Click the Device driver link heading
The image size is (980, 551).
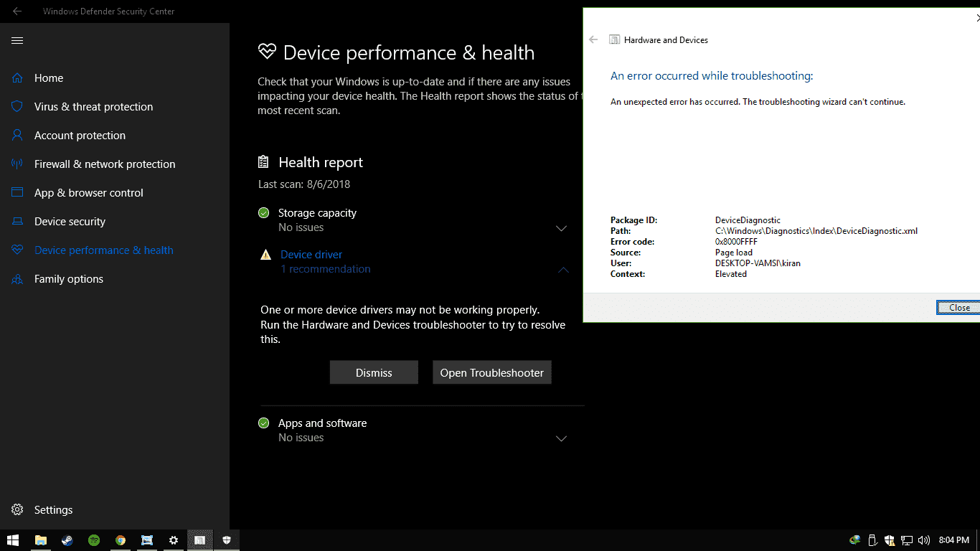pos(311,255)
